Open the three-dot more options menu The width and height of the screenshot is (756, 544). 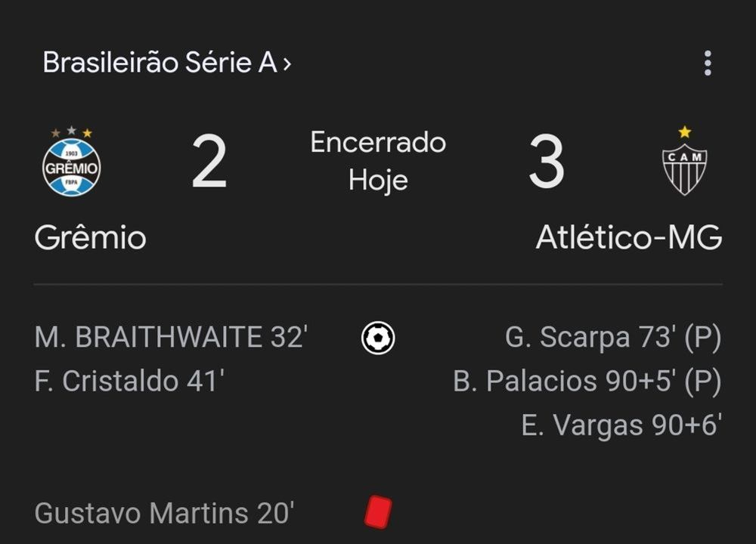pos(708,63)
